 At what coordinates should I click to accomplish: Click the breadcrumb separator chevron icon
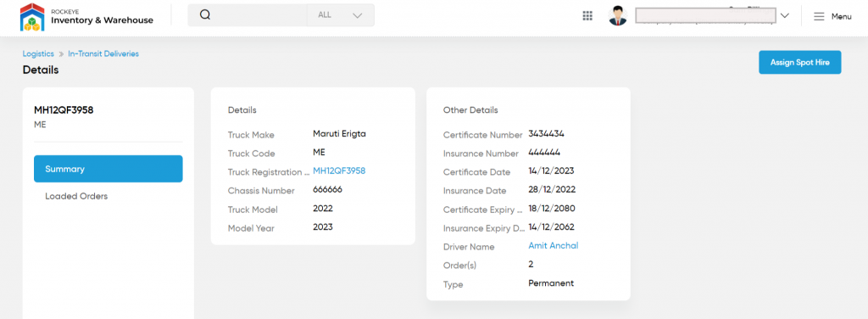(x=61, y=54)
